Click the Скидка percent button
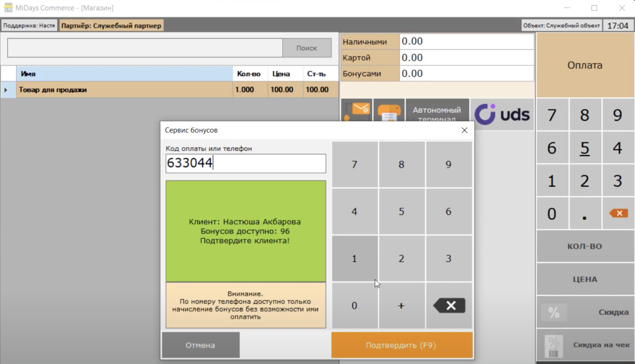 (x=585, y=312)
